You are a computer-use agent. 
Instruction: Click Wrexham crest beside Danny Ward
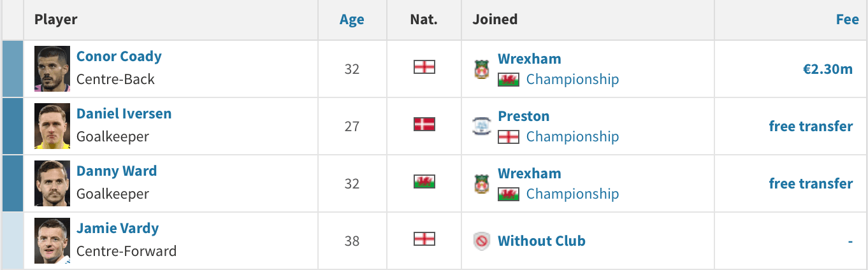[x=481, y=183]
